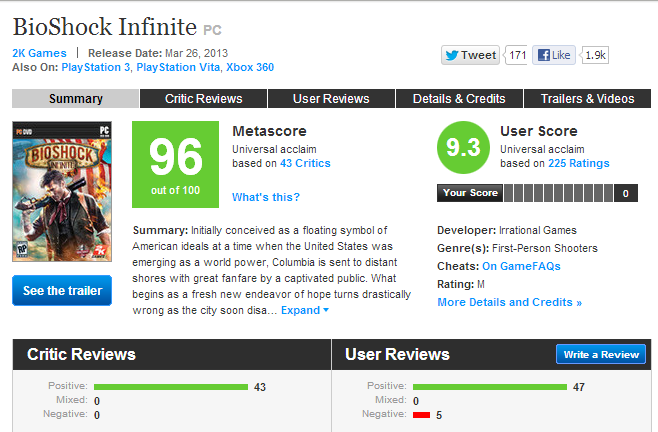Image resolution: width=658 pixels, height=432 pixels.
Task: Open the On GameFAQs cheats link
Action: pyautogui.click(x=521, y=266)
